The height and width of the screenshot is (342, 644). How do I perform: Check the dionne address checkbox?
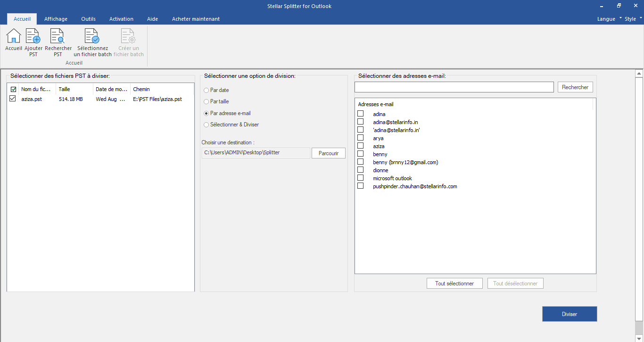tap(361, 170)
